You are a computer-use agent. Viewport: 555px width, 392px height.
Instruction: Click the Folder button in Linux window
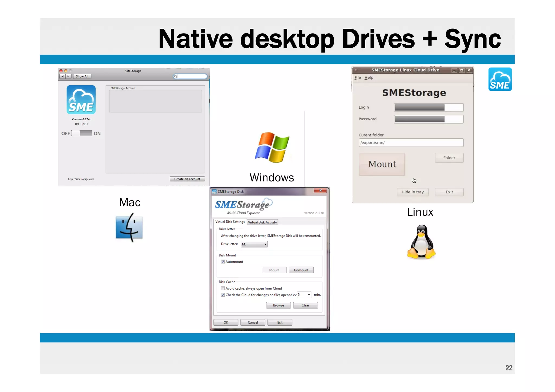coord(449,158)
